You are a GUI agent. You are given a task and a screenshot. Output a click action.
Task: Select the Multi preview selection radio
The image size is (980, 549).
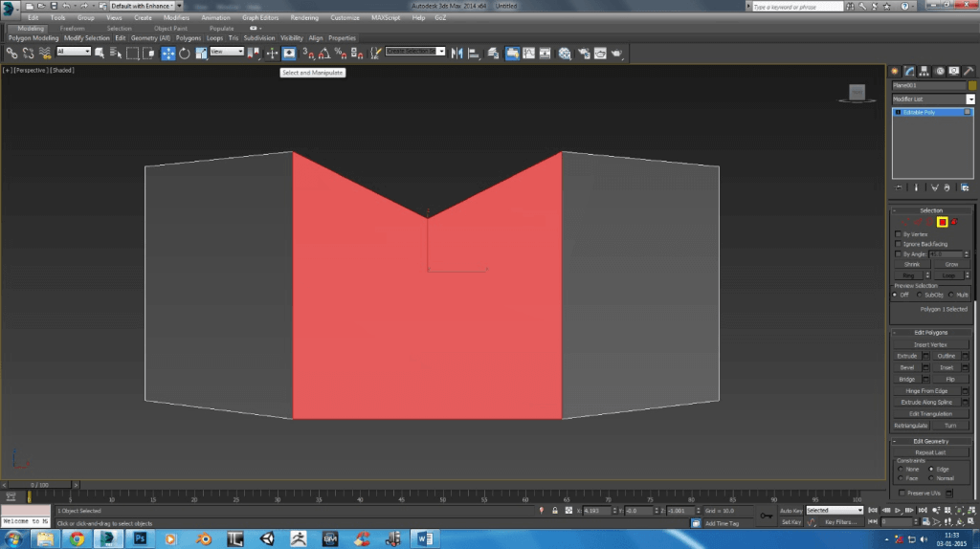pyautogui.click(x=951, y=295)
